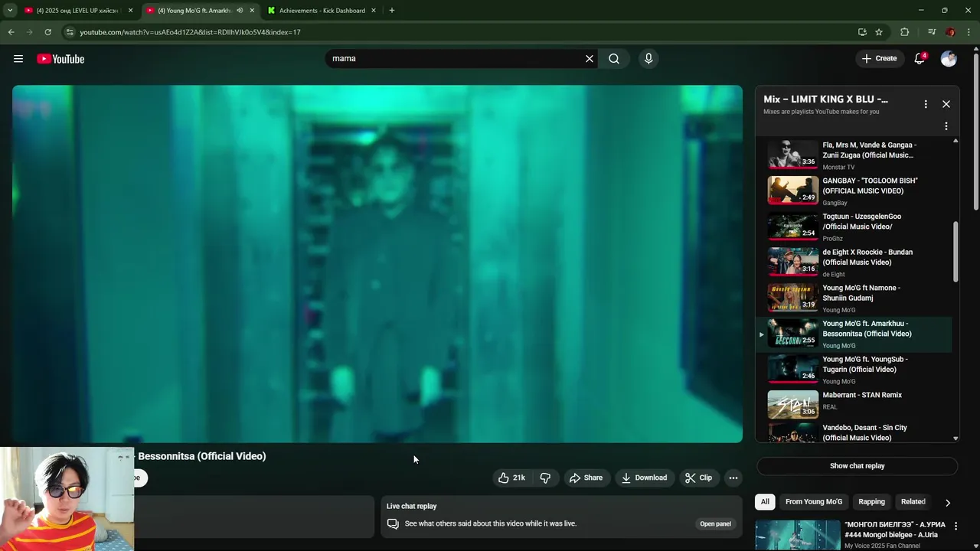
Task: Open the account avatar menu
Action: point(949,59)
